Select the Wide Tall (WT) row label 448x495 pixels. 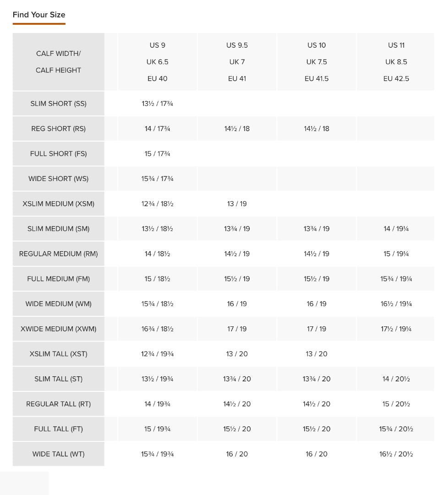click(x=58, y=454)
